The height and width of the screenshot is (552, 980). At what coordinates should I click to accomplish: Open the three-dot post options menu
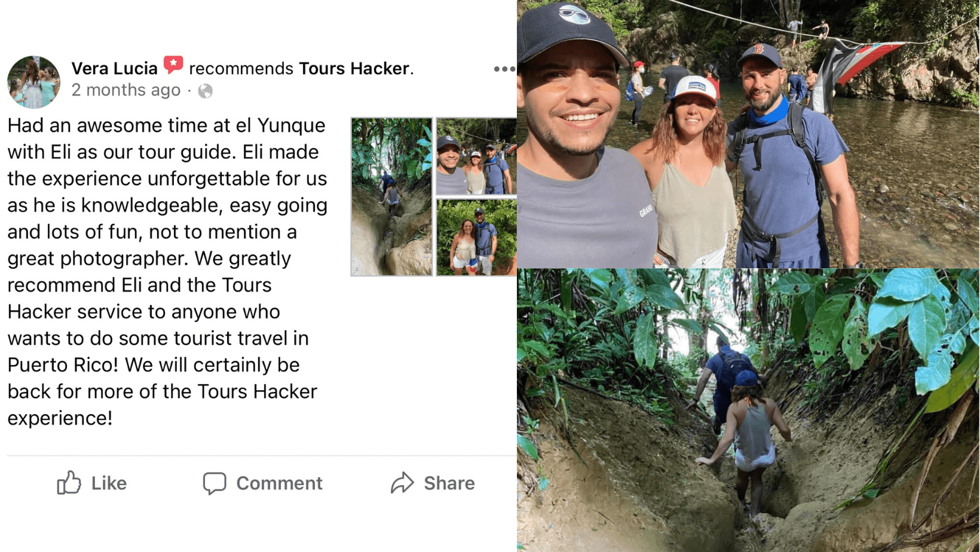click(x=504, y=69)
